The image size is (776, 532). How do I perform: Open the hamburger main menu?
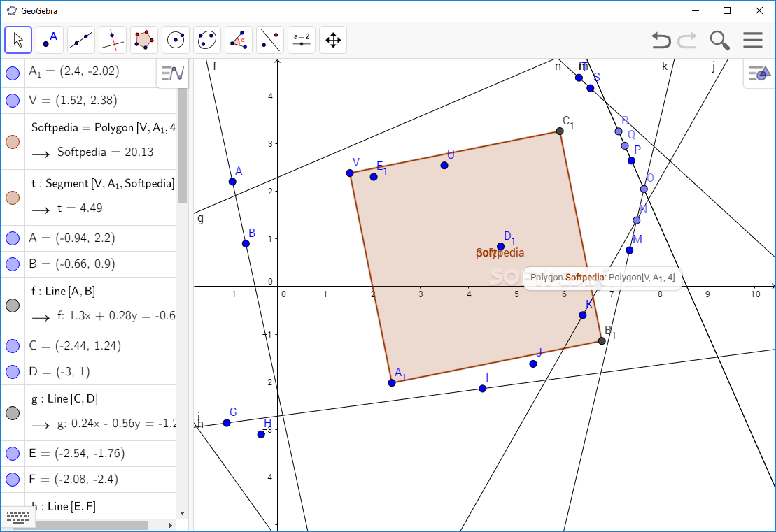pos(753,40)
